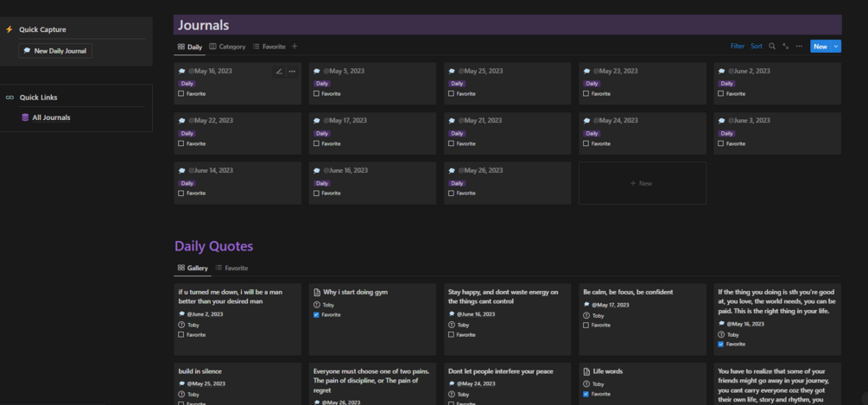The width and height of the screenshot is (868, 405).
Task: Click the Daily Quotes heading
Action: (x=213, y=246)
